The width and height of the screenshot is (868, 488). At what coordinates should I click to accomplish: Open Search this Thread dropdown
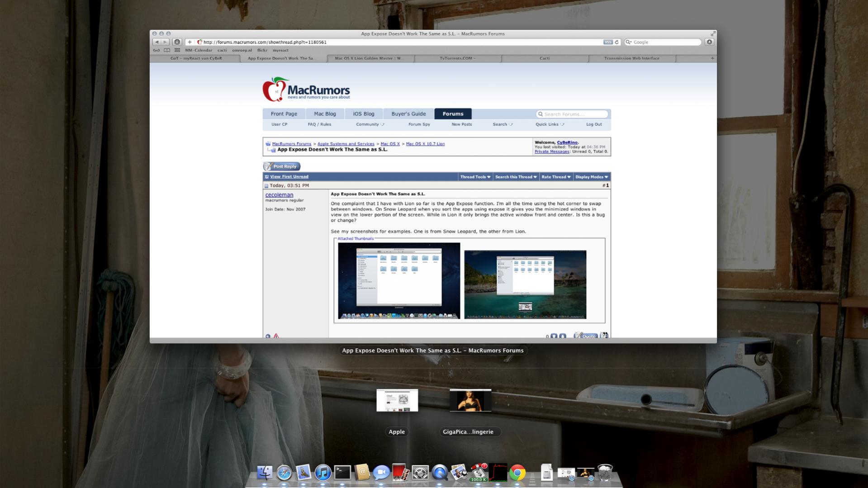tap(516, 177)
